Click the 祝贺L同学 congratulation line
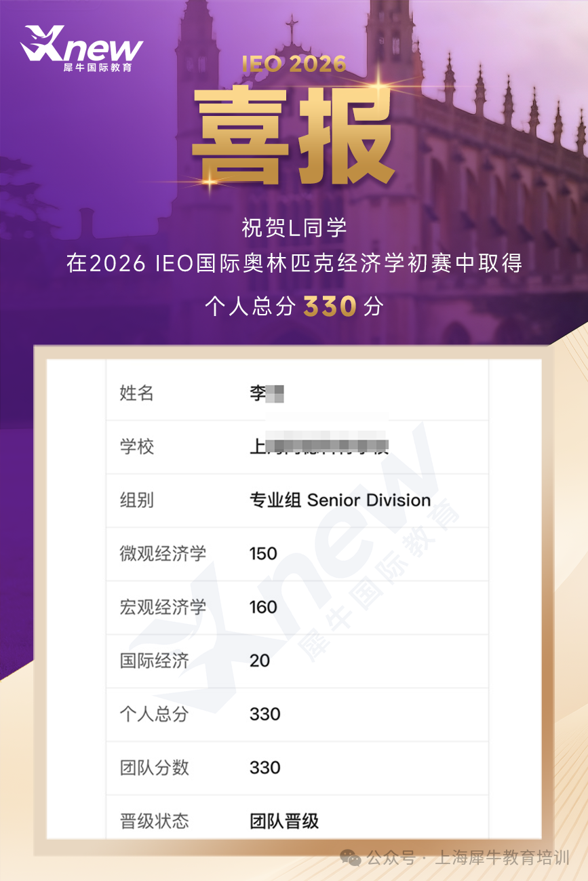This screenshot has height=881, width=588. pyautogui.click(x=294, y=228)
